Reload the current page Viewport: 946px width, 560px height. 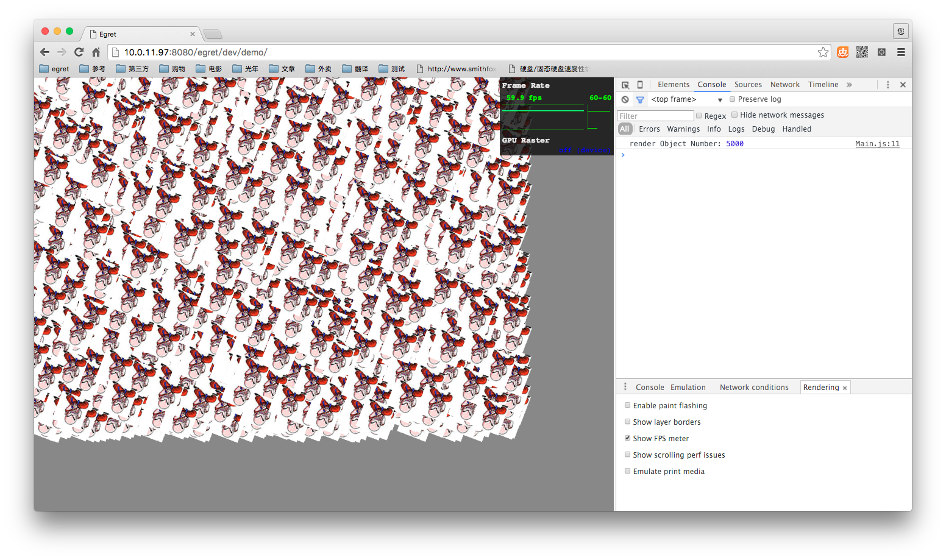[x=79, y=52]
